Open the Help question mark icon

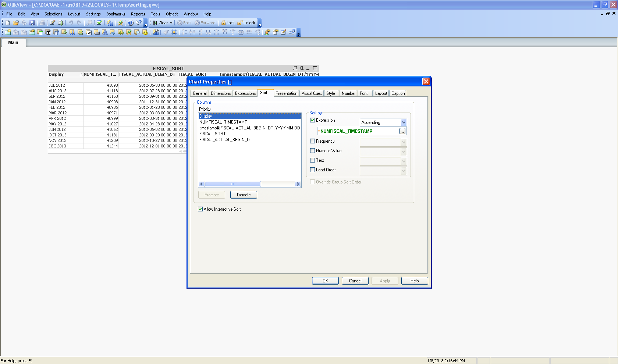[130, 23]
